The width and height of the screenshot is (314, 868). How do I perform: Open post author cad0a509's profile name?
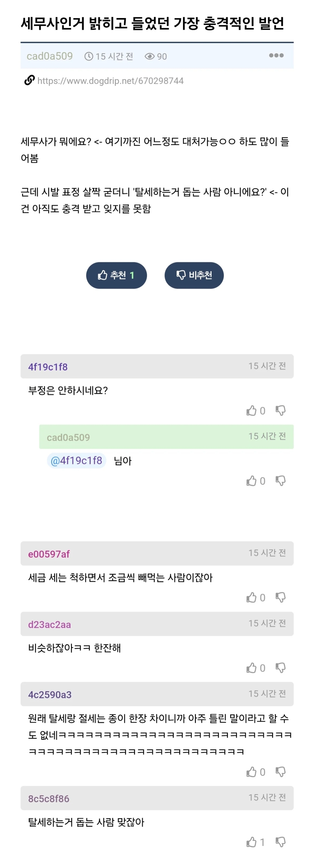[49, 56]
